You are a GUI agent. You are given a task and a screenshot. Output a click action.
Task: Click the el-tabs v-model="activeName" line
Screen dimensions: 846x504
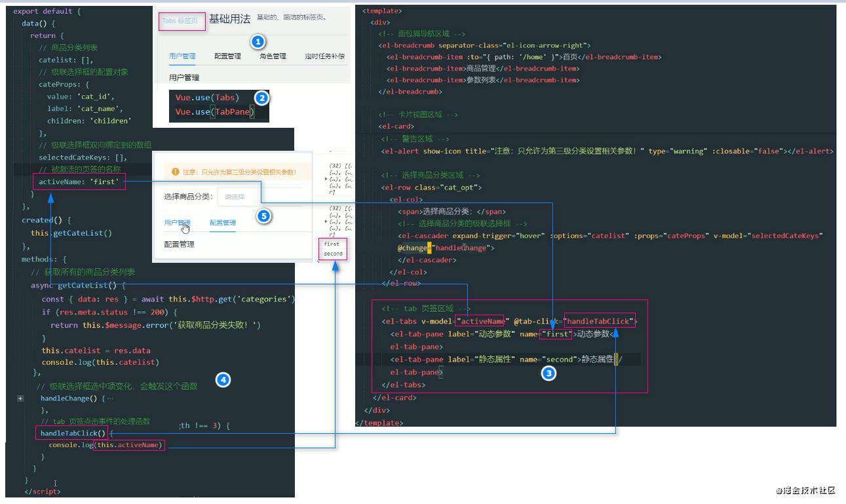point(510,321)
